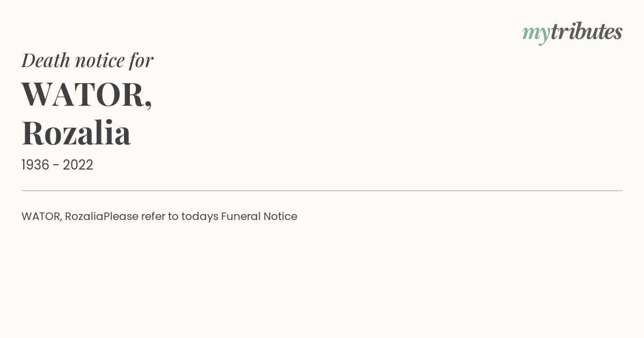Click the words "Funeral Notice"
The image size is (644, 338).
coord(259,216)
